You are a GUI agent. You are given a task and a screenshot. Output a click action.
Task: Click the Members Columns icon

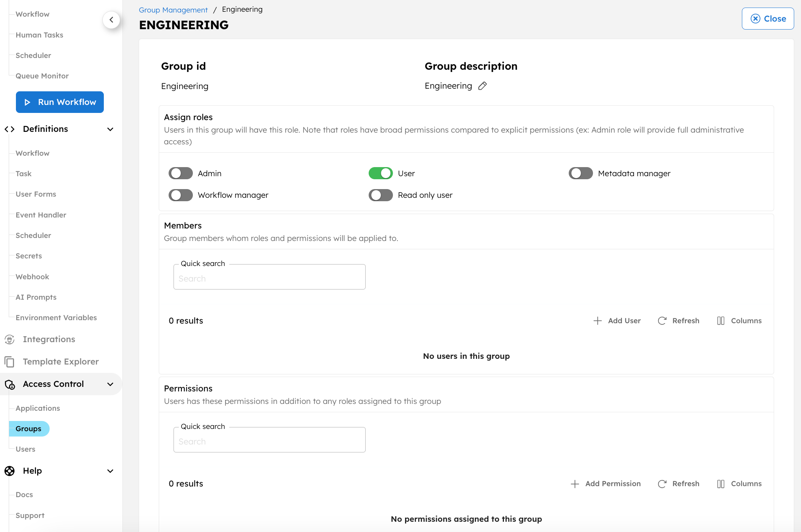[721, 321]
